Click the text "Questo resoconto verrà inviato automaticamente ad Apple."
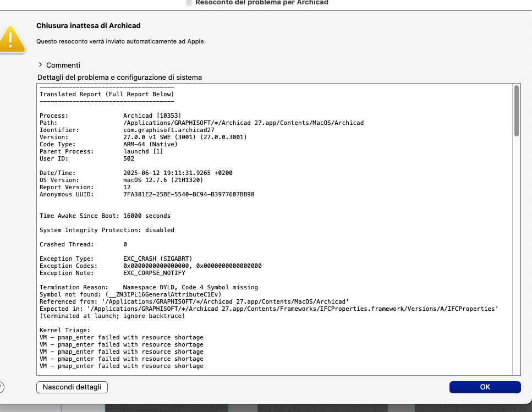Viewport: 532px width, 412px height. pos(121,41)
